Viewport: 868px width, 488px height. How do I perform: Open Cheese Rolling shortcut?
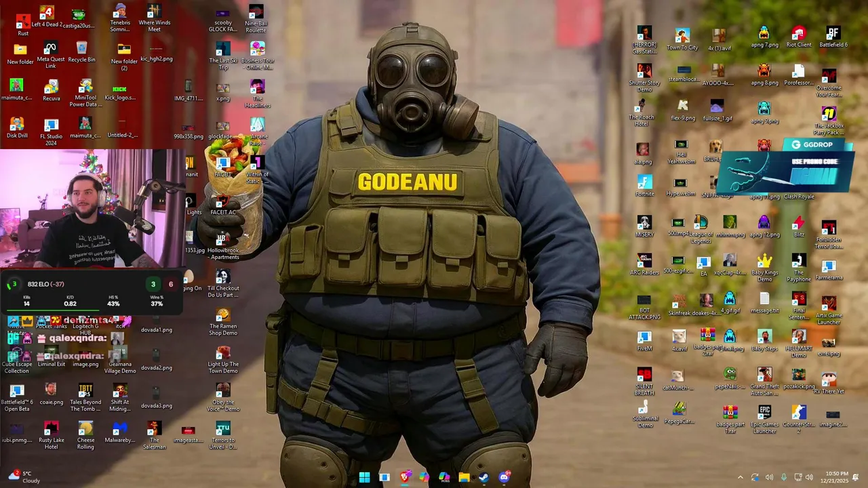pos(85,435)
